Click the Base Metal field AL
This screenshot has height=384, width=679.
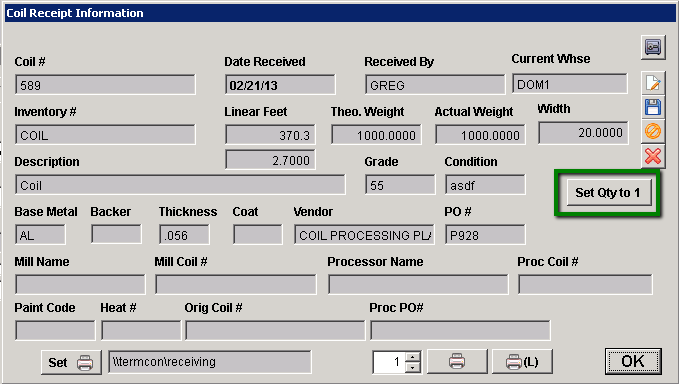40,235
